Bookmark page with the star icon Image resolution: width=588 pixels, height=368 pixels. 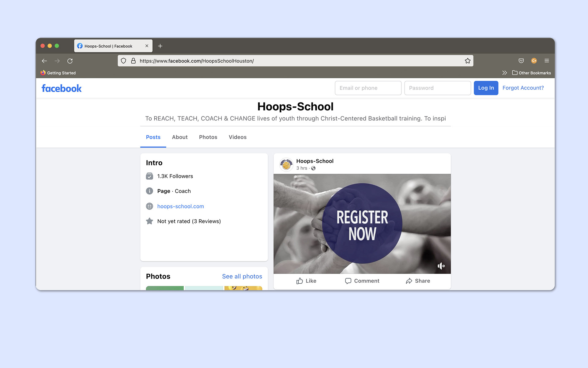click(x=467, y=61)
